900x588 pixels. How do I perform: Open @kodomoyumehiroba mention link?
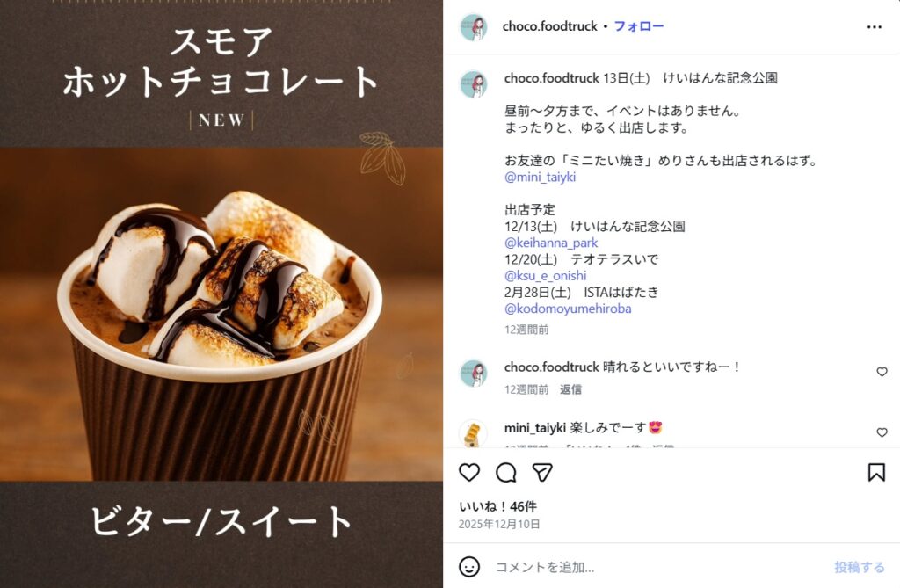568,309
